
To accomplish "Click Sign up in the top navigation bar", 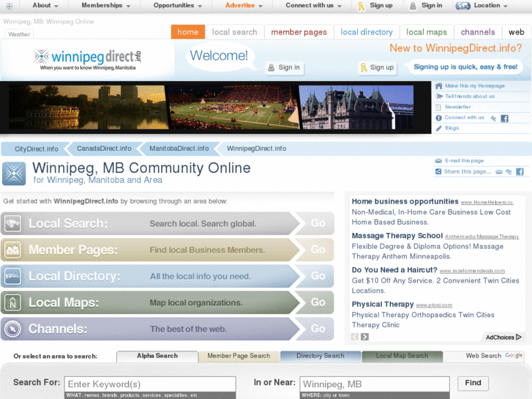I will tap(375, 5).
